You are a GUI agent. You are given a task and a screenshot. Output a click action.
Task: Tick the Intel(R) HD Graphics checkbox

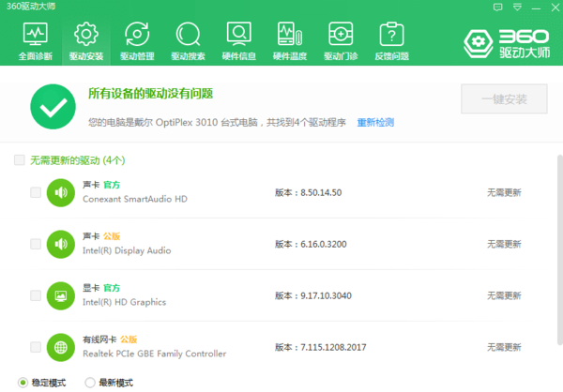click(x=36, y=295)
